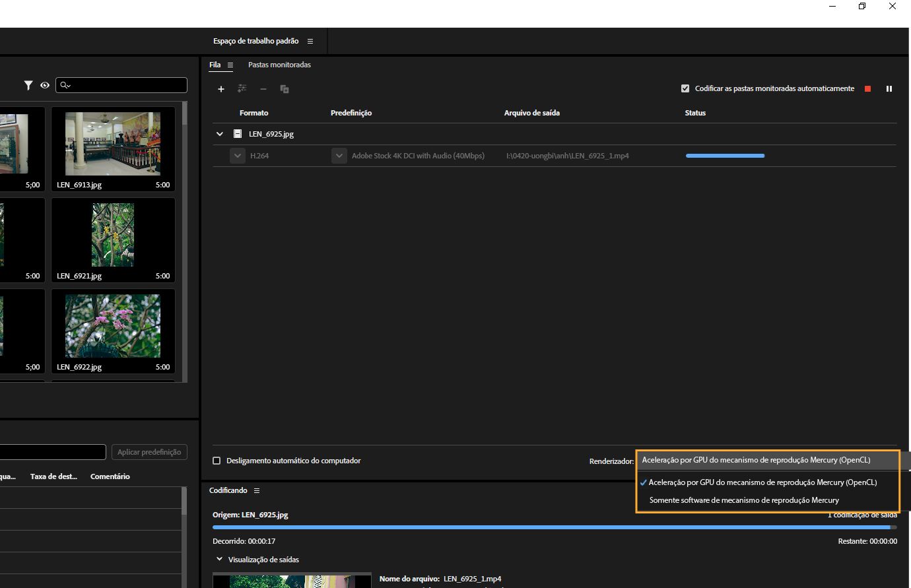Stop encoding with the red stop icon

(x=867, y=88)
